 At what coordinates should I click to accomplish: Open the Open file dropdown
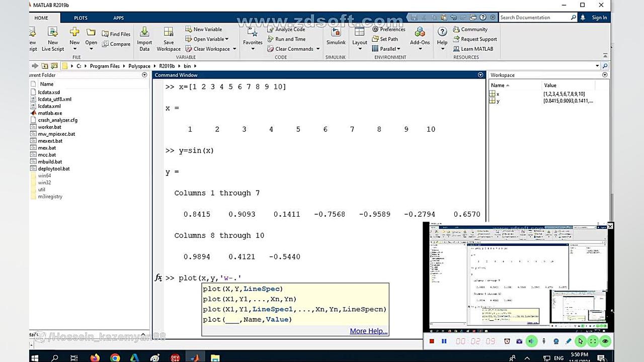click(x=91, y=49)
